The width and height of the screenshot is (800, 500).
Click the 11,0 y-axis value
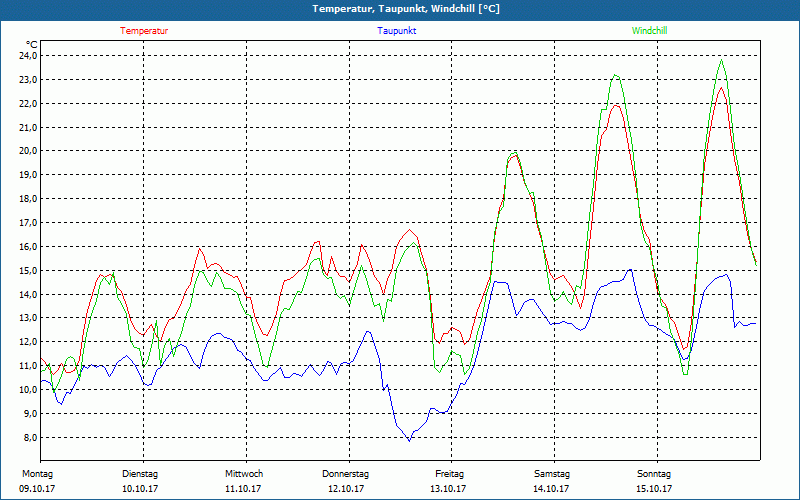(28, 366)
